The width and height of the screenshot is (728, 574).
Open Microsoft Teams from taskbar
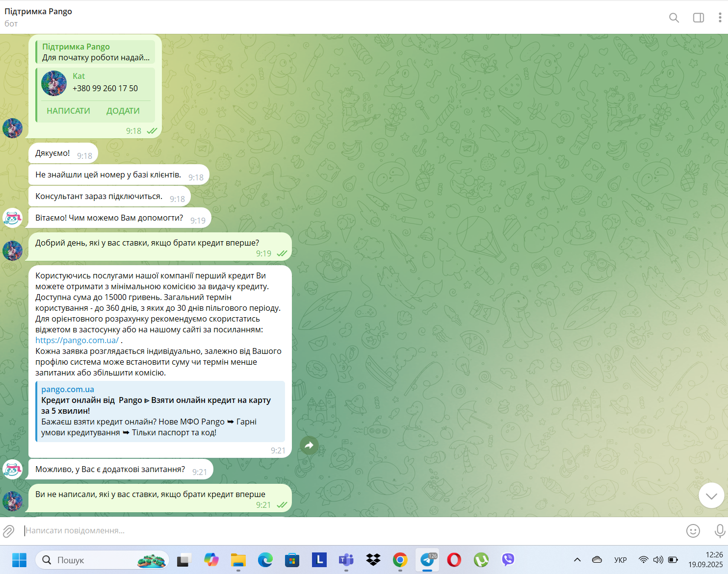click(x=346, y=560)
